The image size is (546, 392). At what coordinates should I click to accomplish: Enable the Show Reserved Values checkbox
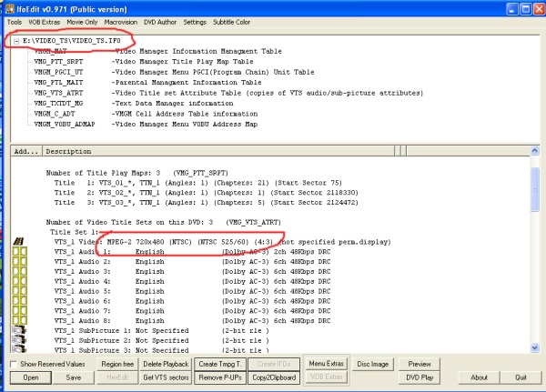12,364
